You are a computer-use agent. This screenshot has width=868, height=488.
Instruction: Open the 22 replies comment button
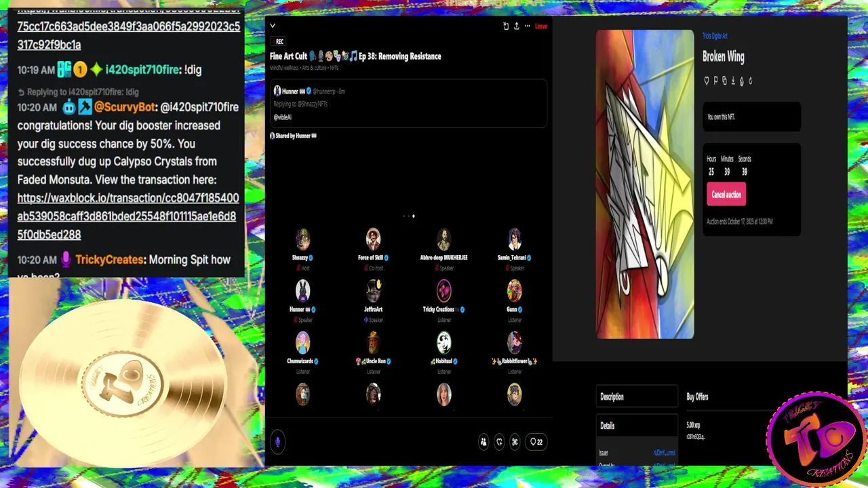pos(536,442)
